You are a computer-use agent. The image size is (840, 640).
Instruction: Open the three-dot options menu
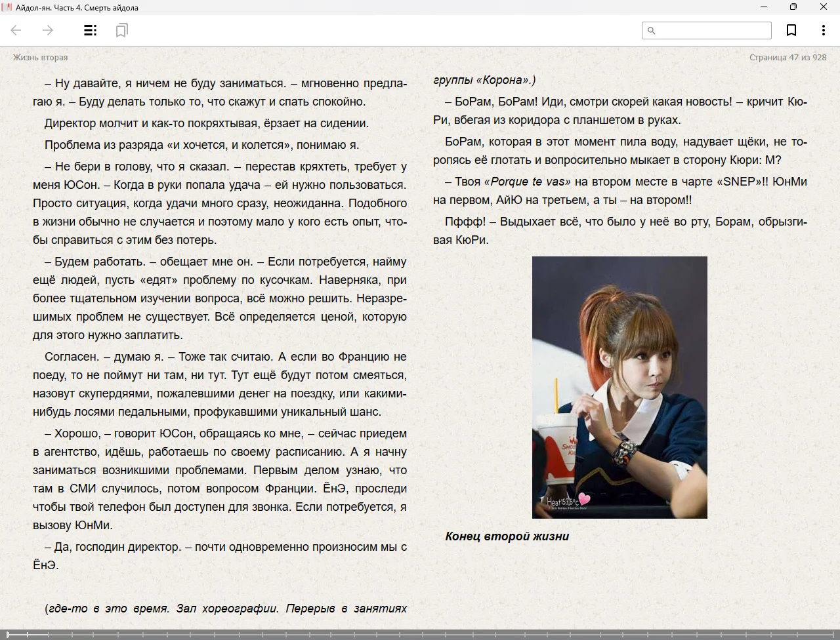tap(823, 30)
